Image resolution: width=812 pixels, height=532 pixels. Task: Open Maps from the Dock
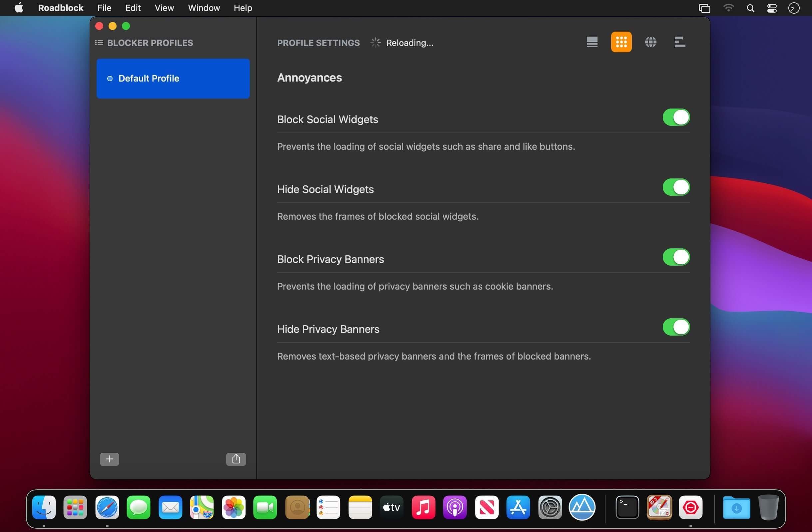point(202,507)
